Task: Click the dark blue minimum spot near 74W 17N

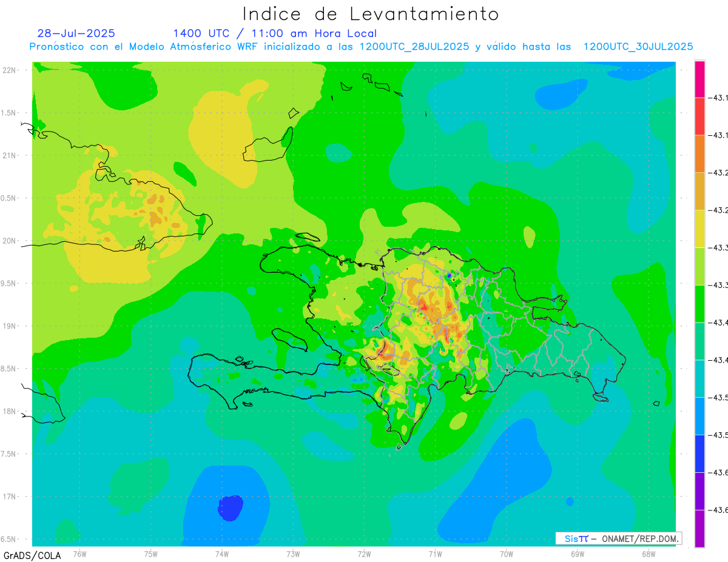Action: (x=231, y=508)
